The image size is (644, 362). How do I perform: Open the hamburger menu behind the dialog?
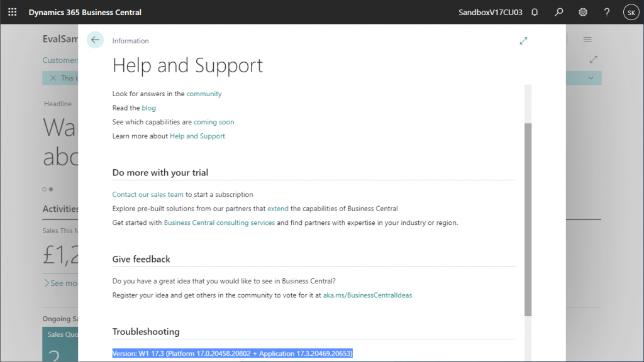coord(587,40)
